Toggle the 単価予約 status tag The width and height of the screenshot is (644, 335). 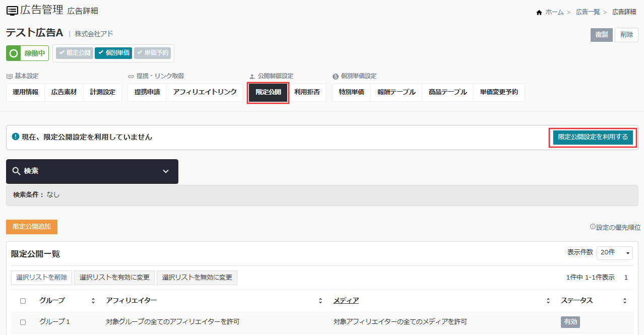click(152, 53)
